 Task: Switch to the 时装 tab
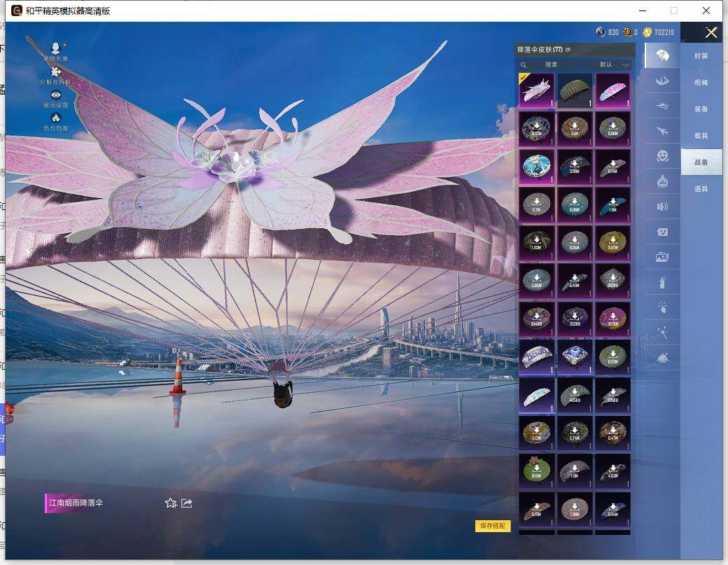tap(701, 56)
